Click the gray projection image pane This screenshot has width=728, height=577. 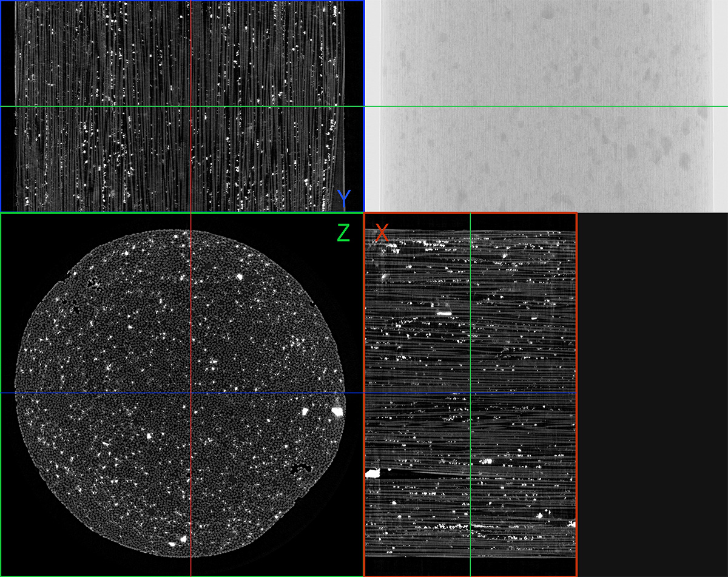click(546, 158)
